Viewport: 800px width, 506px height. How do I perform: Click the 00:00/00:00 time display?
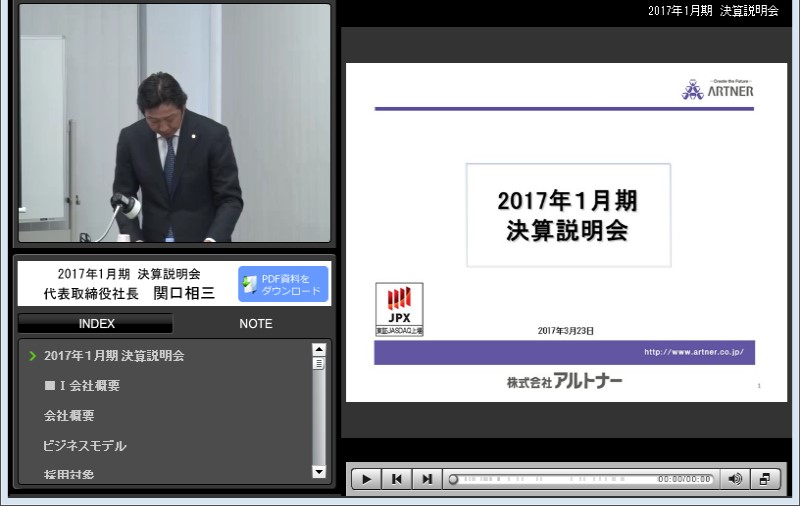[x=684, y=479]
